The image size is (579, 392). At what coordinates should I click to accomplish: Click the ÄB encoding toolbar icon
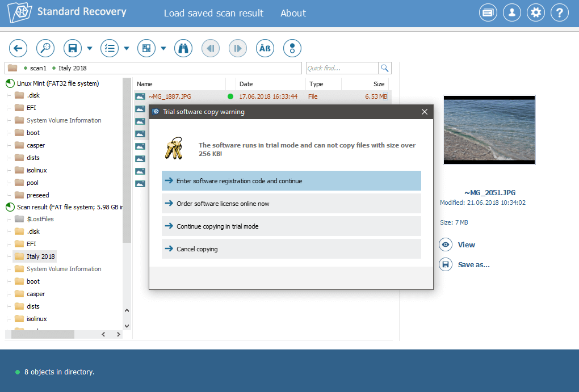(x=265, y=48)
